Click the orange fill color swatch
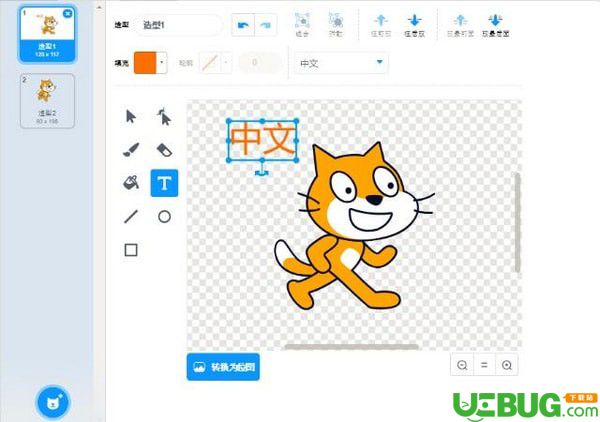The height and width of the screenshot is (422, 600). pyautogui.click(x=145, y=62)
